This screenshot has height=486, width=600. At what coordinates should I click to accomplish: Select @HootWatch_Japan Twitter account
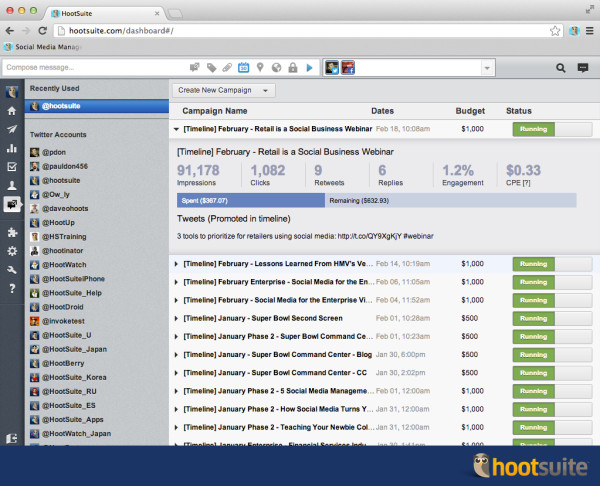71,434
